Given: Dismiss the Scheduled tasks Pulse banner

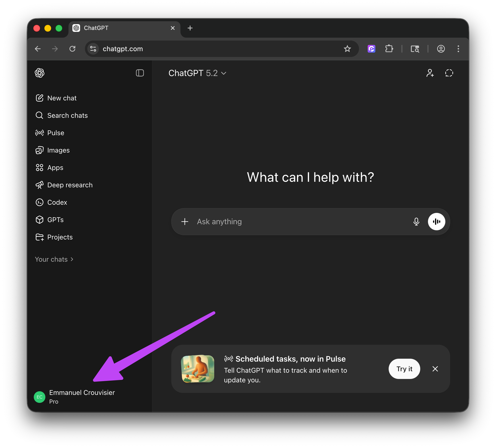Looking at the screenshot, I should tap(435, 369).
